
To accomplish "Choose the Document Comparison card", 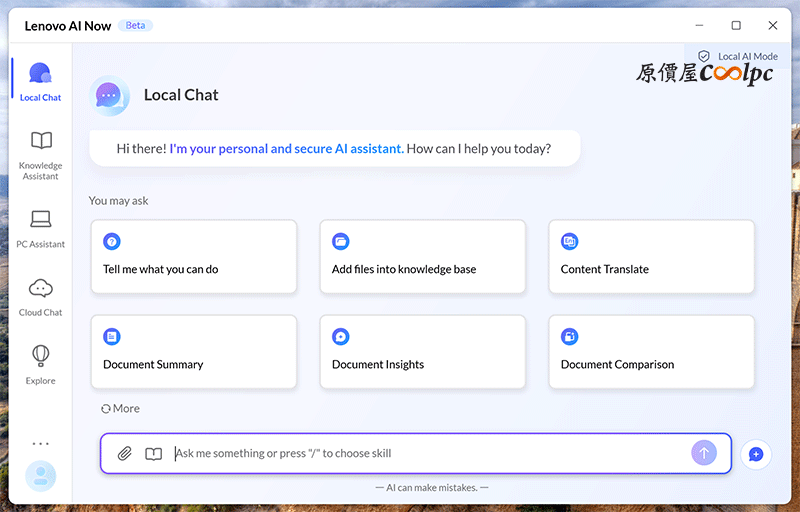I will (652, 352).
